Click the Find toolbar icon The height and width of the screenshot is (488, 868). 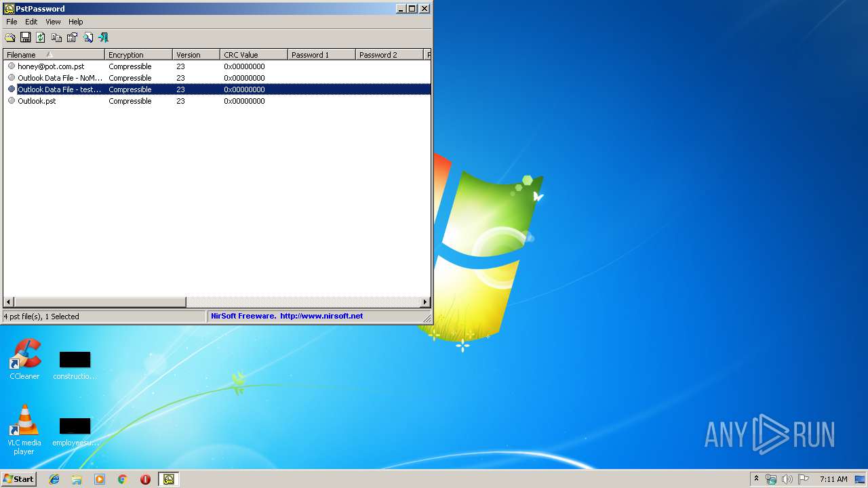pos(87,37)
